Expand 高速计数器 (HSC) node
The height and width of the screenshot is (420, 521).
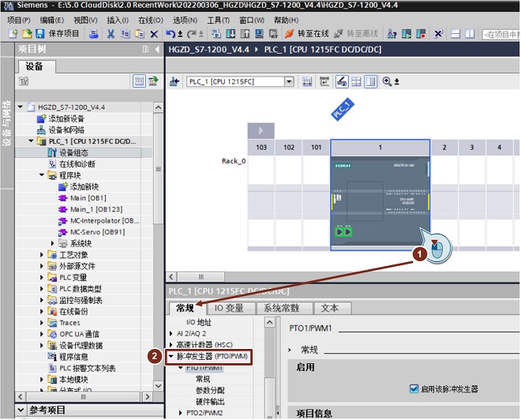171,345
